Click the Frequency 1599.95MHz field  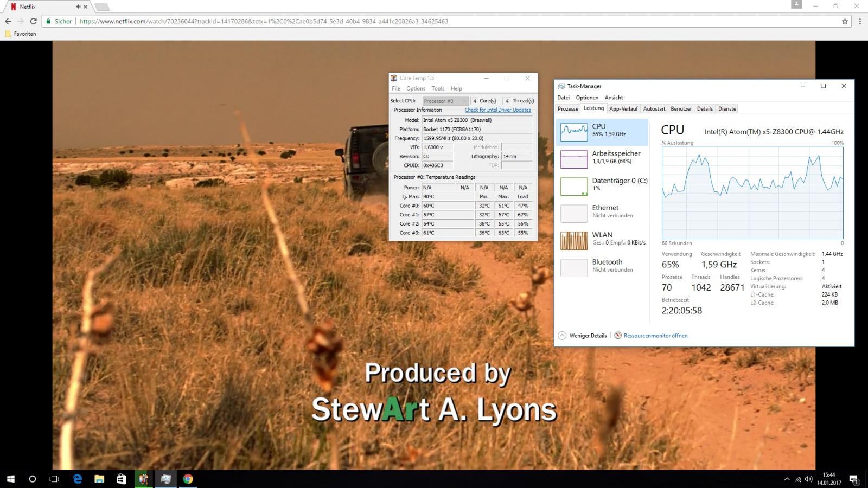477,138
